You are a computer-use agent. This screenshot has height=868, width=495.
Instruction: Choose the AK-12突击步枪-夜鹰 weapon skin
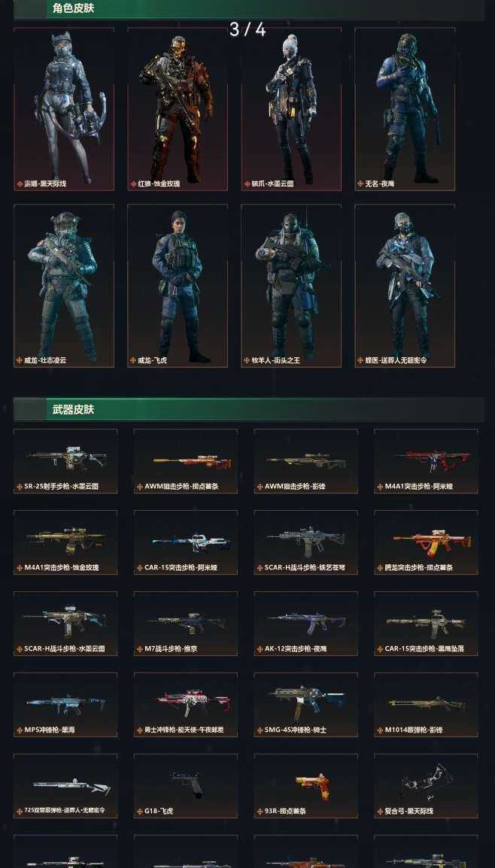pyautogui.click(x=305, y=624)
